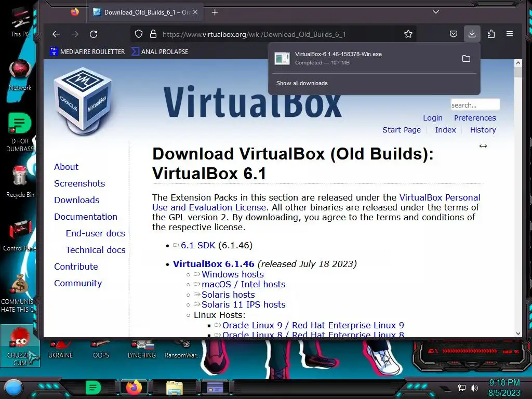Open the Documentation sidebar link
Screen dimensions: 532x399
[x=86, y=217]
